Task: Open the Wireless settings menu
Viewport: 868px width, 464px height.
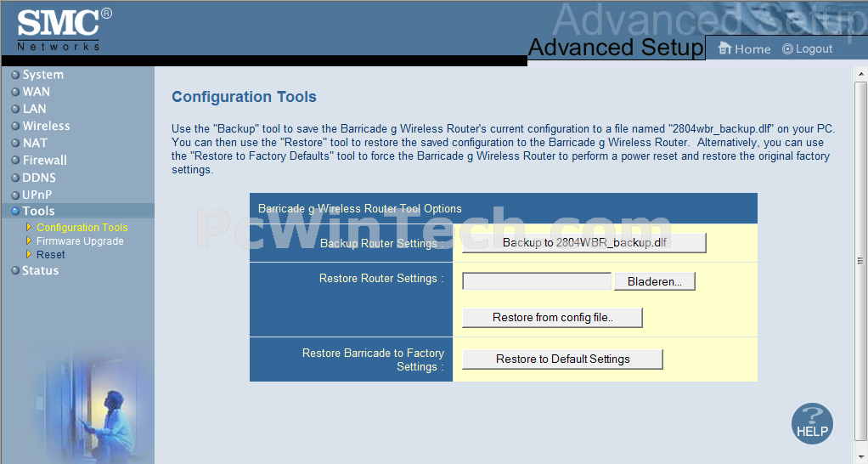Action: click(47, 126)
